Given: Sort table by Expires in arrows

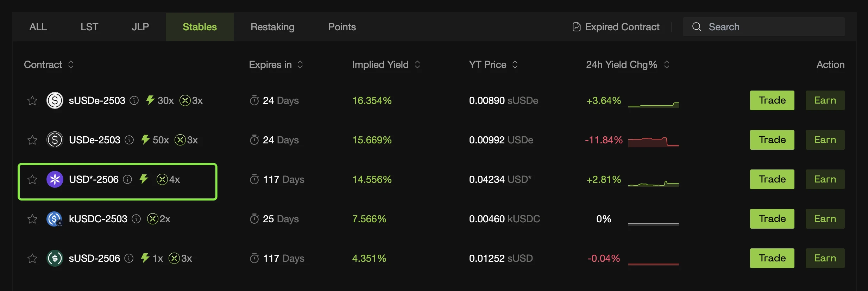Looking at the screenshot, I should tap(300, 64).
